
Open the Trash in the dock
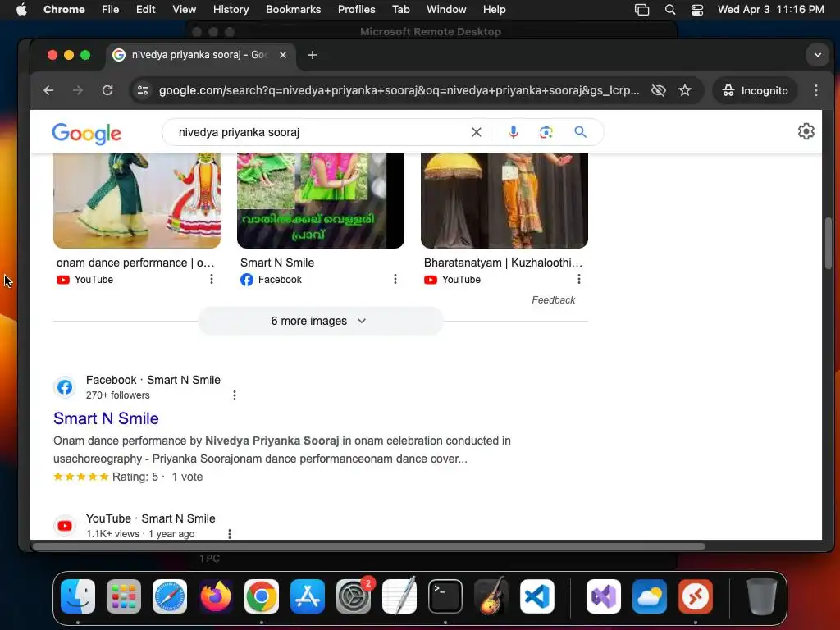click(x=762, y=596)
